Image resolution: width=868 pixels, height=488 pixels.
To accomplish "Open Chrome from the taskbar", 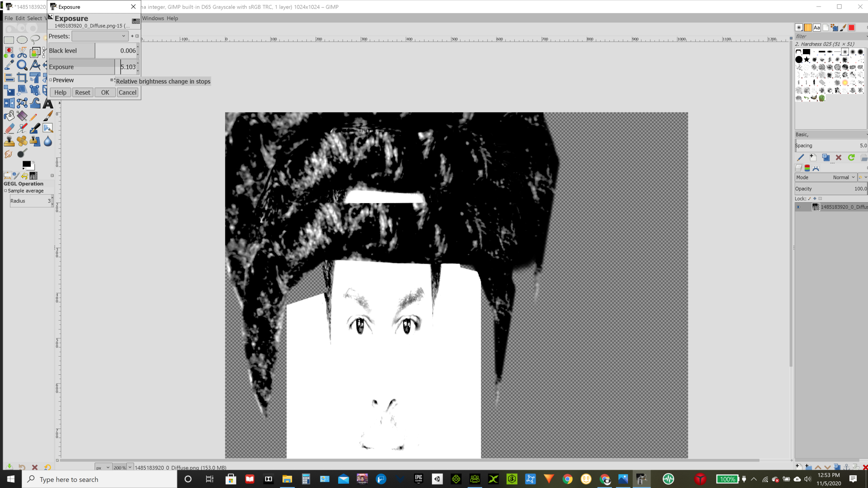I will click(567, 479).
